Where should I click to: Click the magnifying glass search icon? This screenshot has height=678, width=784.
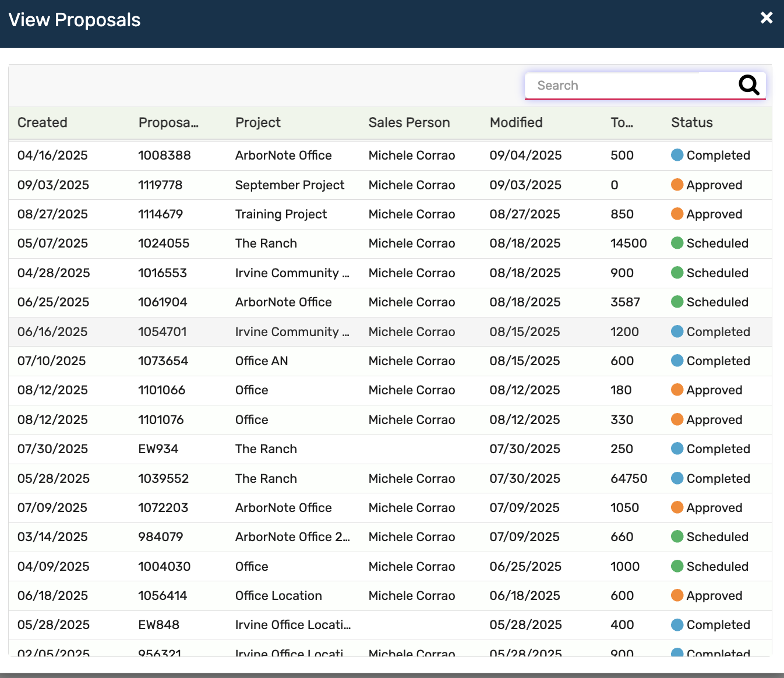tap(748, 85)
